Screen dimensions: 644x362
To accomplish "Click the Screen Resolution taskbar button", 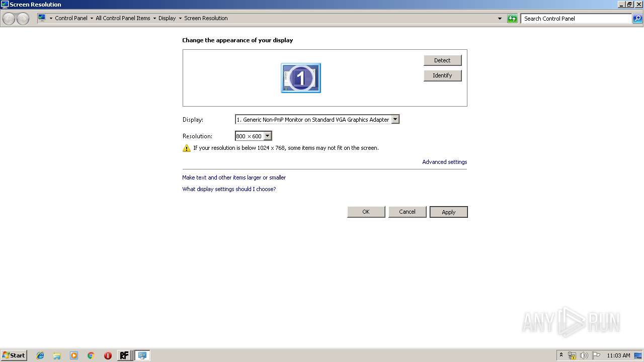I will tap(142, 355).
